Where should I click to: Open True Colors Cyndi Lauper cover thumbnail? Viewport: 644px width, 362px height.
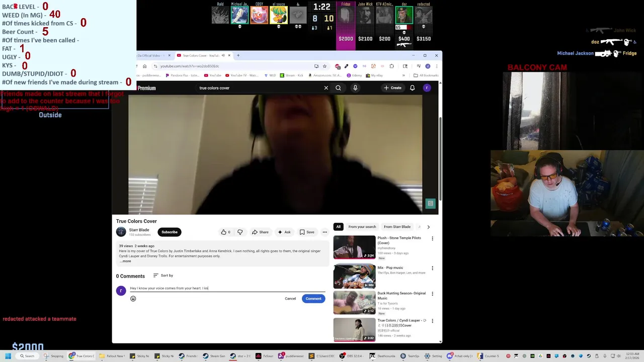click(x=354, y=329)
